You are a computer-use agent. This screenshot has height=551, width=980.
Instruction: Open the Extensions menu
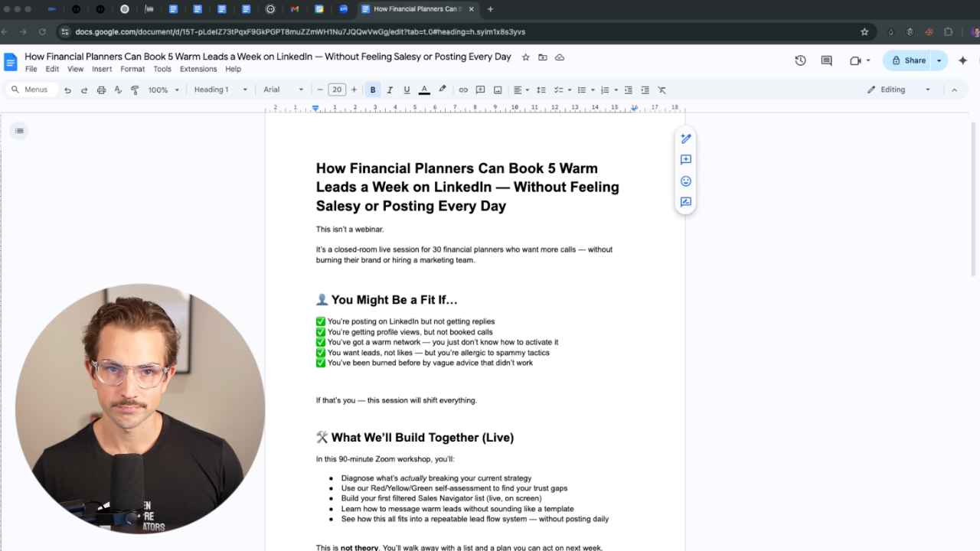pos(198,69)
